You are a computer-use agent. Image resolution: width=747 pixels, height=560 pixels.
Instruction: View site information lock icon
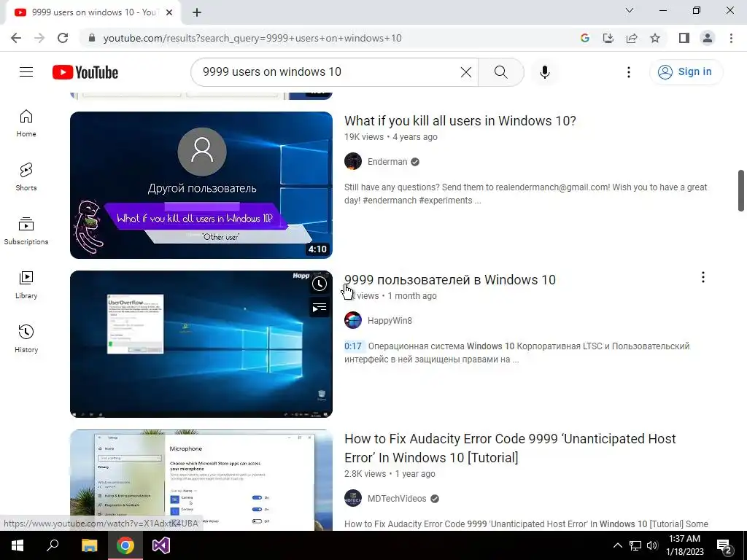[92, 38]
